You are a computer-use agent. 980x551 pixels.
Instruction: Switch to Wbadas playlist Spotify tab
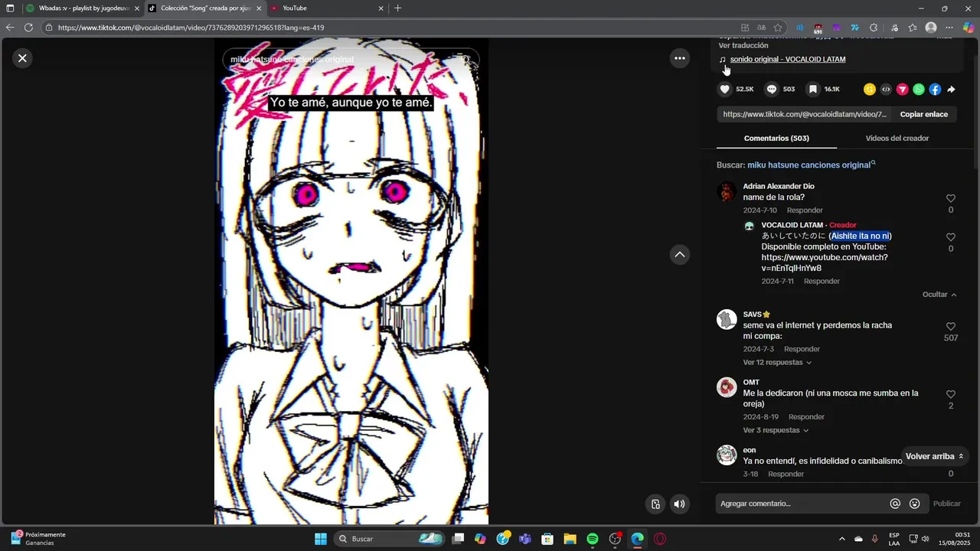point(83,8)
